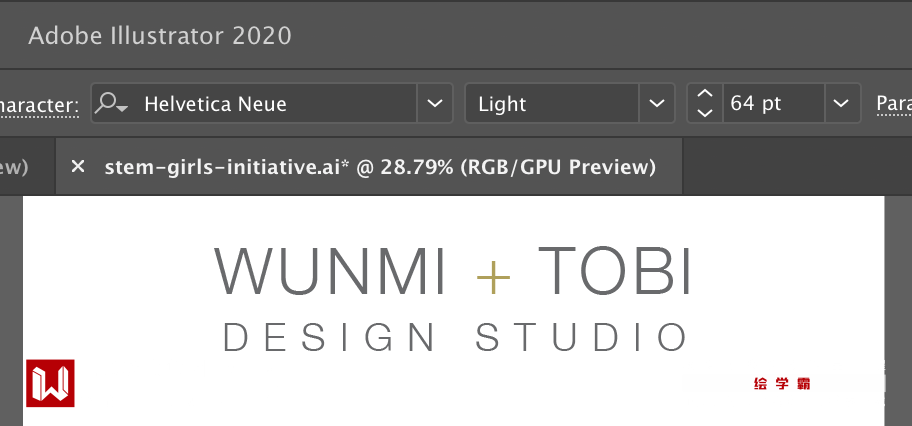Switch to the stem-girls-initiative.ai tab

click(380, 167)
